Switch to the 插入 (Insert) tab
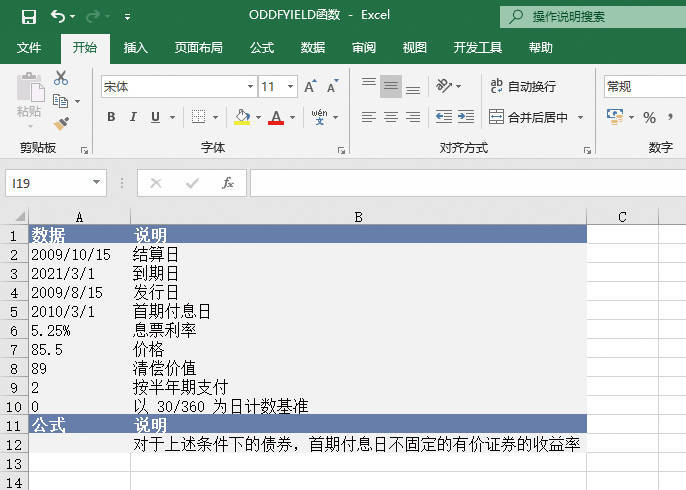This screenshot has height=490, width=686. coord(136,47)
